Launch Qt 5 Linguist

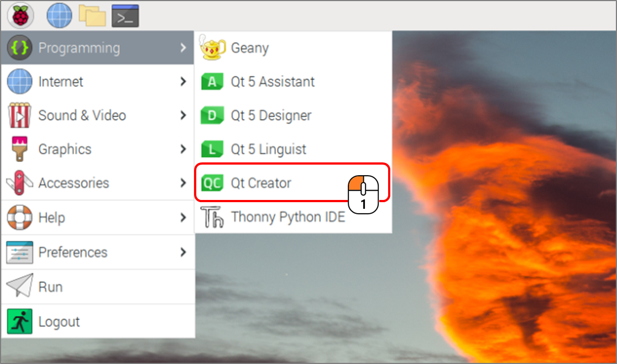pyautogui.click(x=293, y=149)
